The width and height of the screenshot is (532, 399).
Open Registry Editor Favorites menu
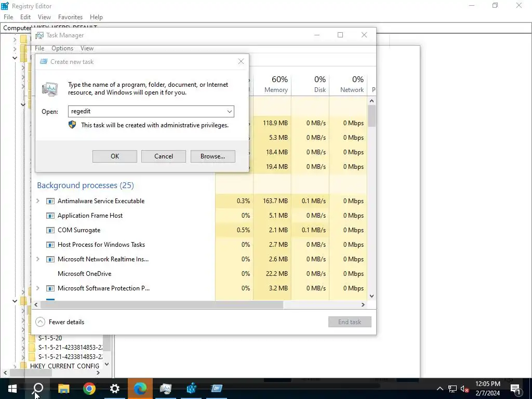click(x=70, y=17)
